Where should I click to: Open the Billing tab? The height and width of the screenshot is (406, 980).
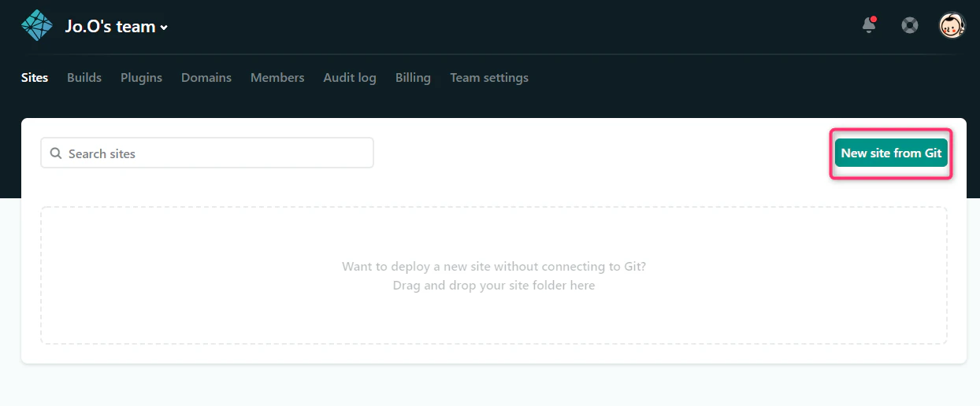click(413, 78)
